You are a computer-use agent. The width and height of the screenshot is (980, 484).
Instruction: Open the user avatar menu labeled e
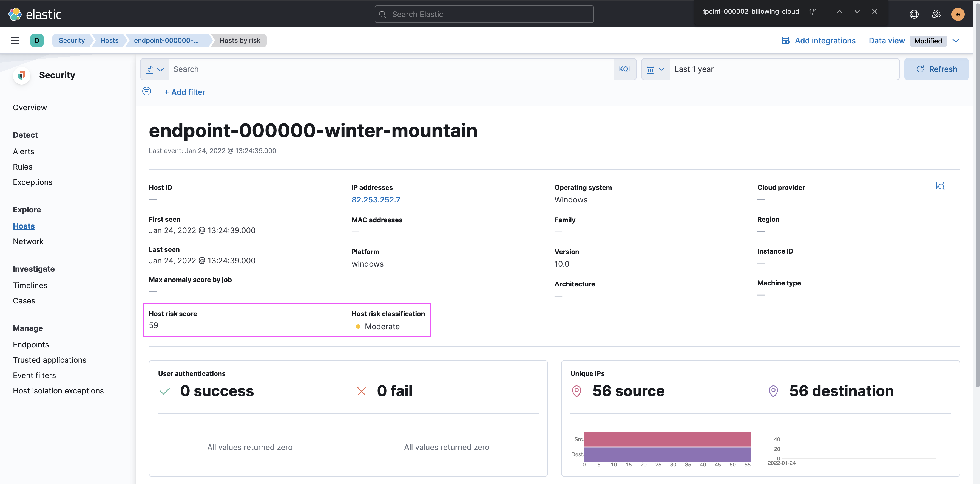[958, 14]
